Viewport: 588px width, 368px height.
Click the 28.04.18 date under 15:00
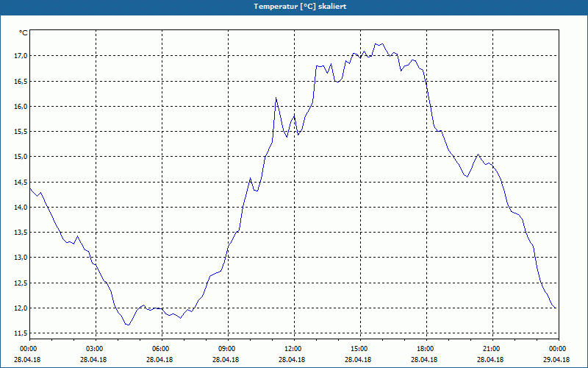(x=358, y=360)
